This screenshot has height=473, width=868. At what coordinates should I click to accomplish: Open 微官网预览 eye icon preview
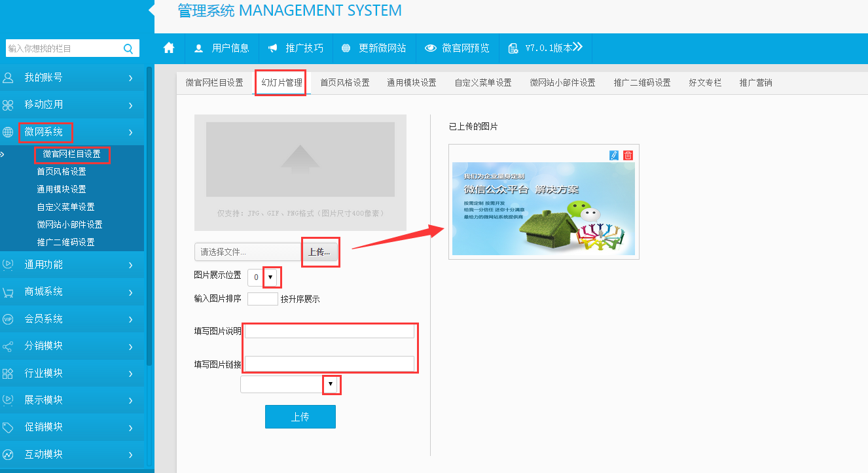click(x=430, y=48)
